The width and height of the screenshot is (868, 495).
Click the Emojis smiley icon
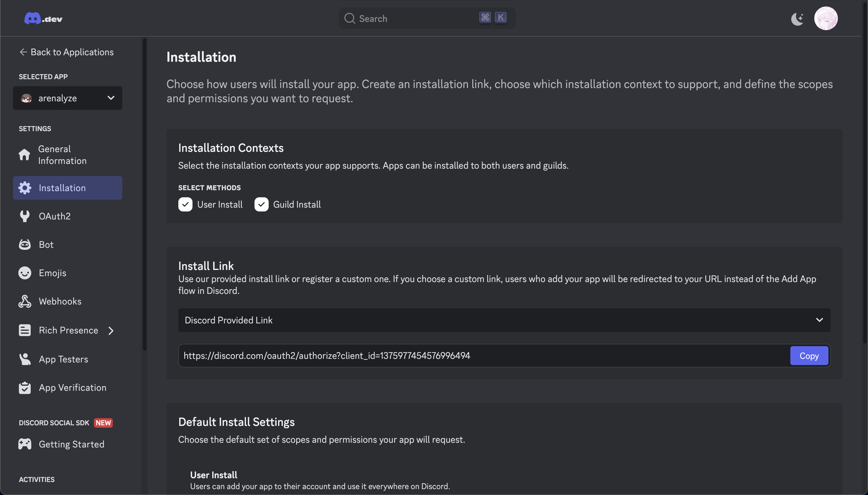tap(25, 273)
